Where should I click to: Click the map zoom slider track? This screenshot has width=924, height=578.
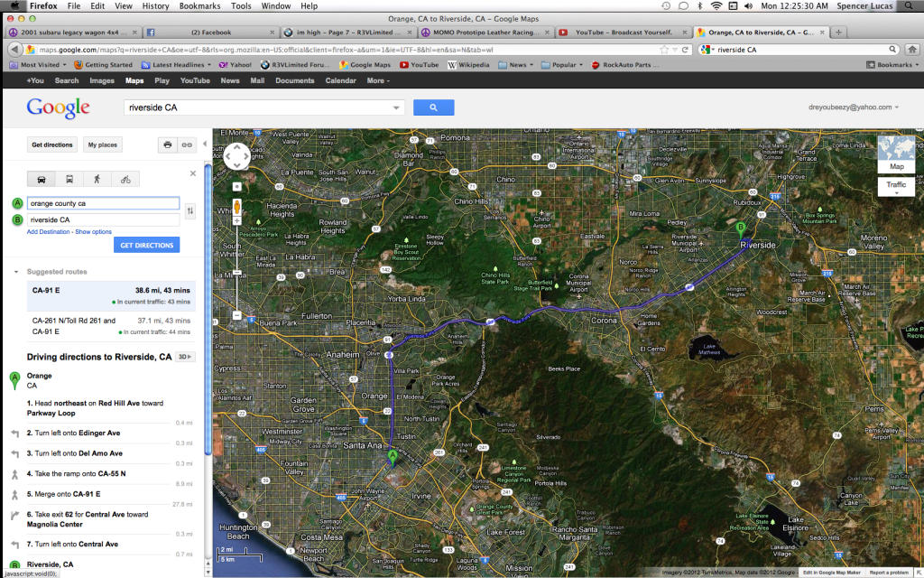click(237, 268)
